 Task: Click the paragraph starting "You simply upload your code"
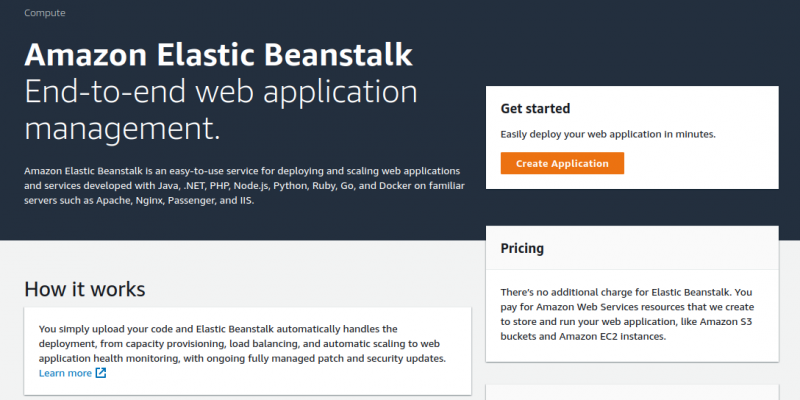coord(242,343)
